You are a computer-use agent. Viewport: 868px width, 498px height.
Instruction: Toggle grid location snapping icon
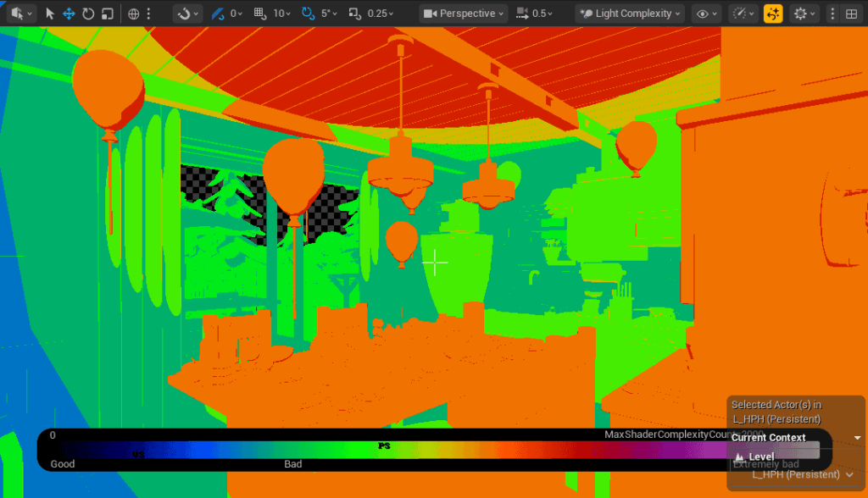(261, 14)
